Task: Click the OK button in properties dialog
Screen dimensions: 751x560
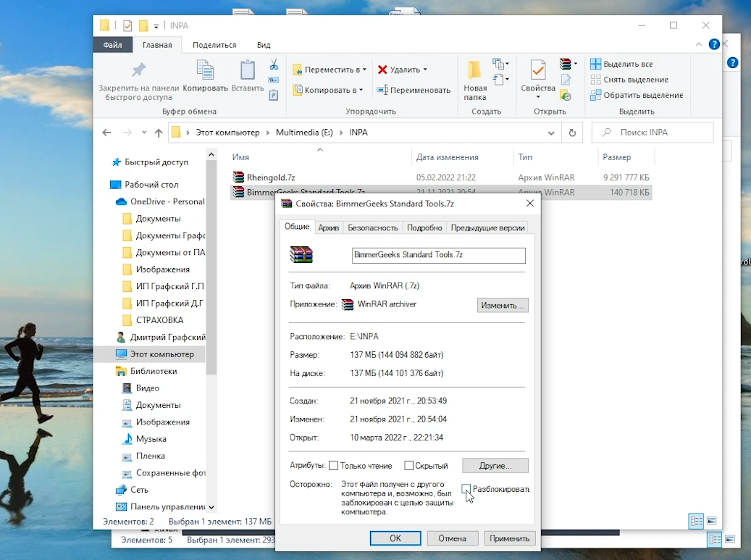Action: pyautogui.click(x=395, y=538)
